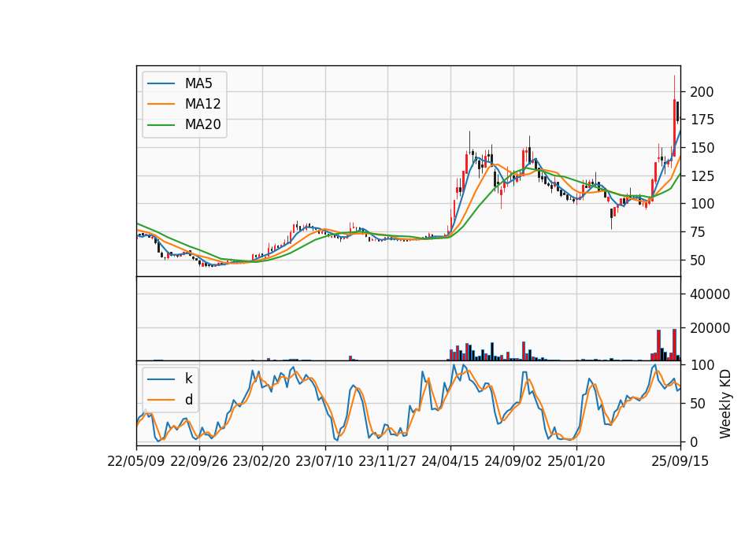Click the 125 price axis value
The height and width of the screenshot is (543, 756).
[702, 175]
